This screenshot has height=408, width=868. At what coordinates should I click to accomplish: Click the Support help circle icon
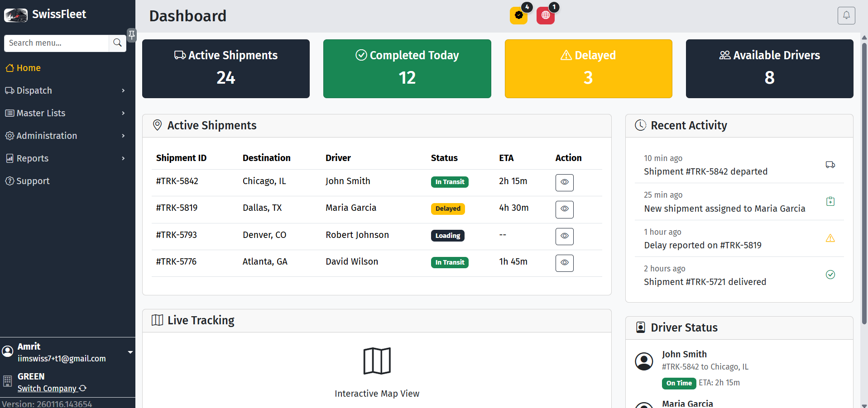pyautogui.click(x=10, y=181)
